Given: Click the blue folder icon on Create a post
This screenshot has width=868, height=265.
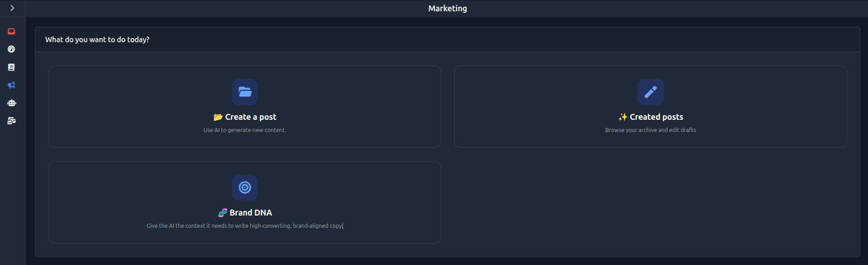Looking at the screenshot, I should point(245,92).
